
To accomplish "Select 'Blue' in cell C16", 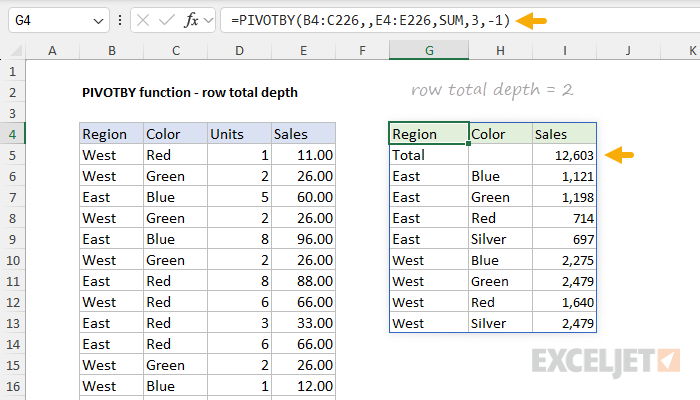I will coord(175,386).
